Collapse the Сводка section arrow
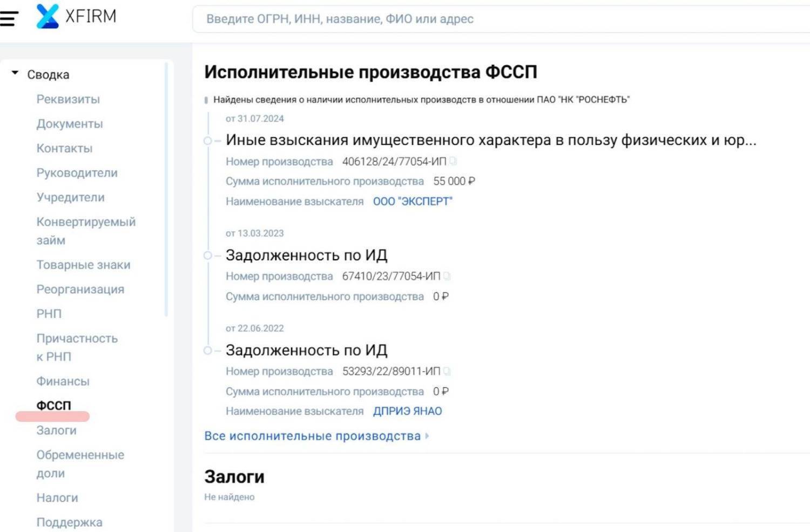 tap(15, 73)
